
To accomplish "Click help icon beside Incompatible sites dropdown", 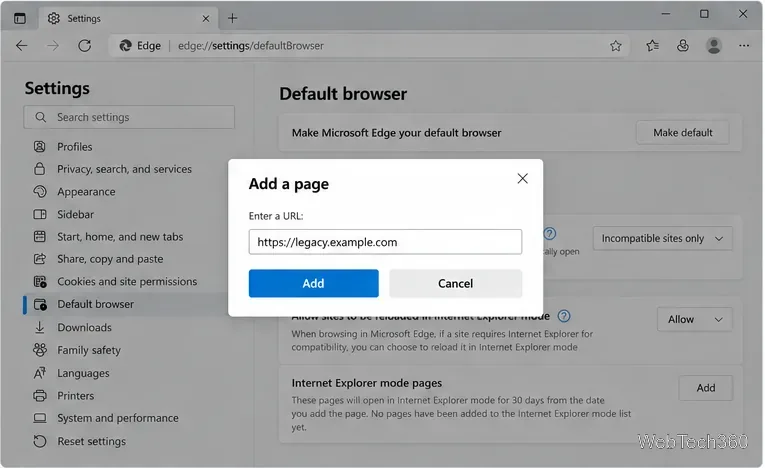I will 550,234.
